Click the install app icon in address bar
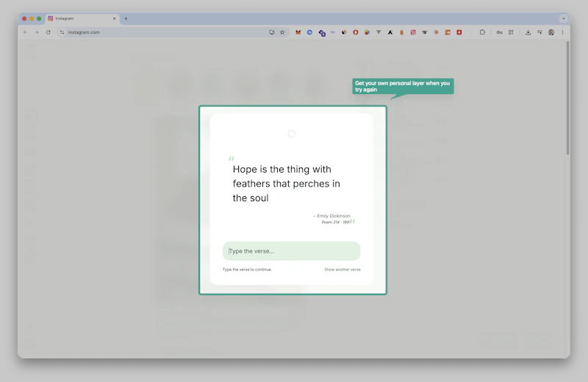This screenshot has height=382, width=588. point(271,32)
